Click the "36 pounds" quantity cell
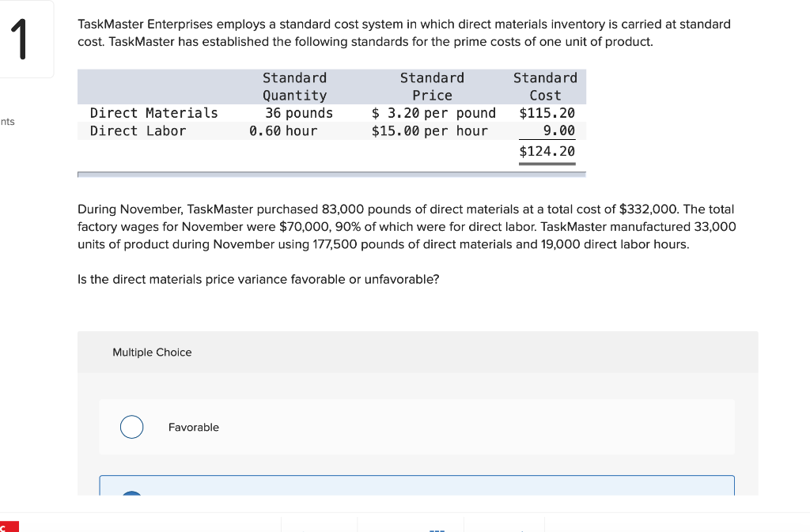This screenshot has height=532, width=810. 299,113
